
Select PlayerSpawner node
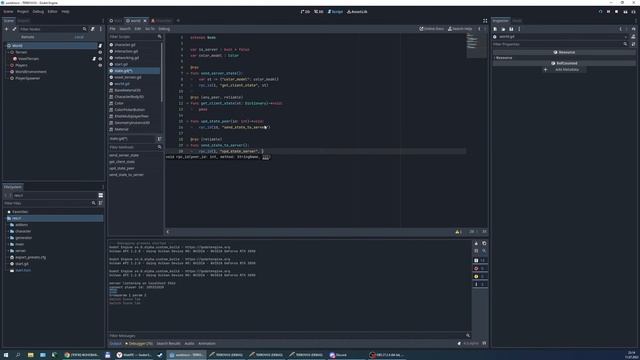click(x=28, y=78)
